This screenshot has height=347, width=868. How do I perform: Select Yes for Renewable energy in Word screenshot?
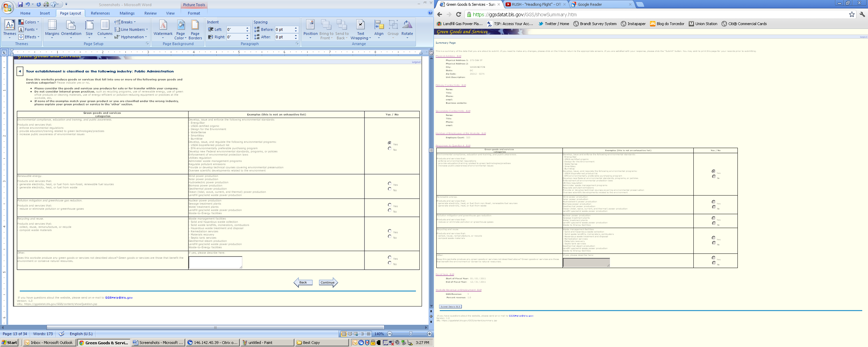tap(390, 184)
